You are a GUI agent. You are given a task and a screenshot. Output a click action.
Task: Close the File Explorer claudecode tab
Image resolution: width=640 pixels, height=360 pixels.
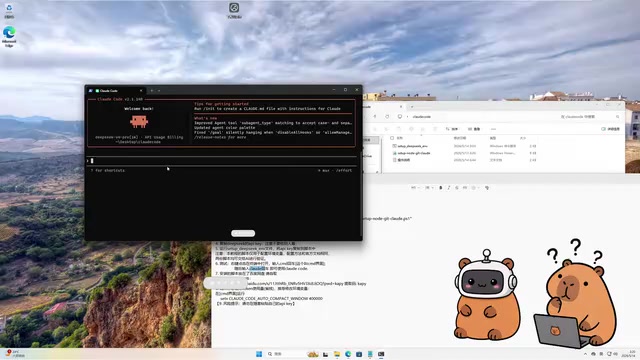[x=401, y=107]
